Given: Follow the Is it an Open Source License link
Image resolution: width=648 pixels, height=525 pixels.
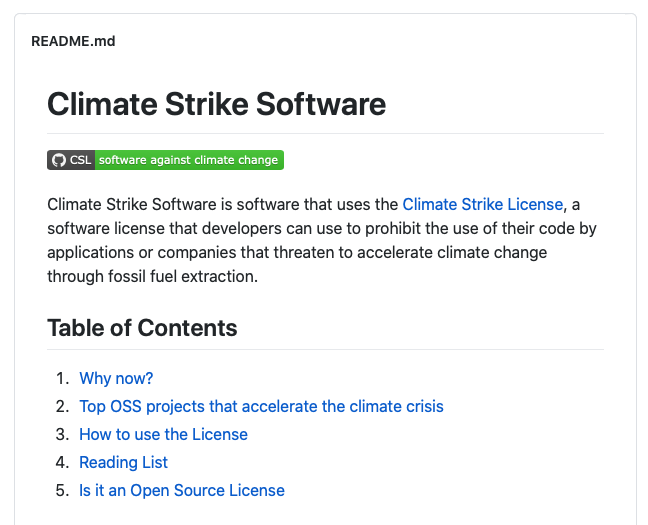Looking at the screenshot, I should click(182, 490).
